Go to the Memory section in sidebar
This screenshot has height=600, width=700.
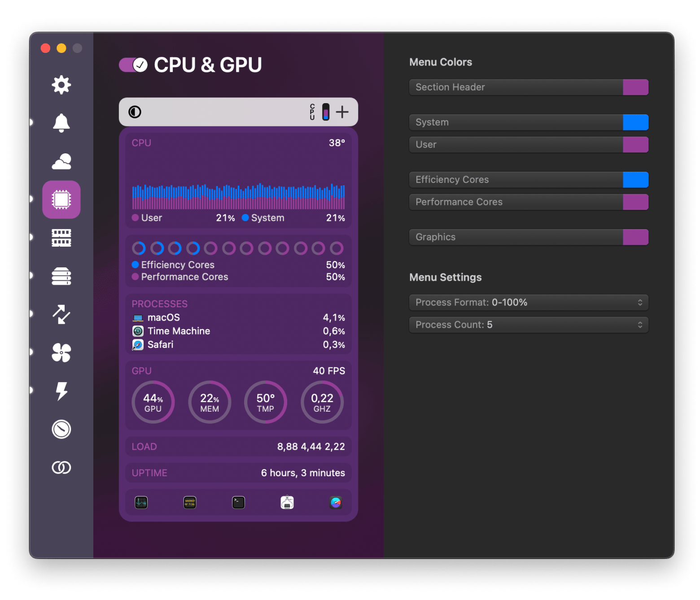coord(61,238)
